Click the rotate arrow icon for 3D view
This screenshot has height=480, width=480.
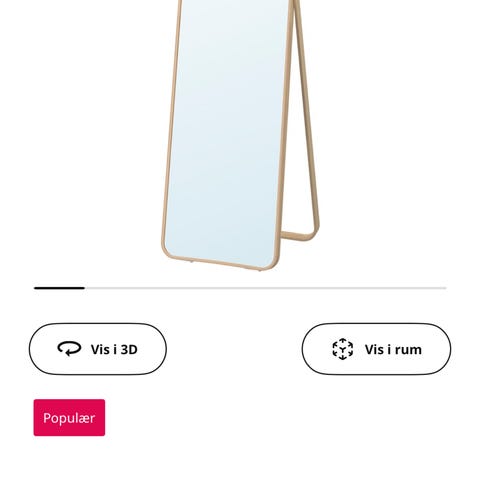[69, 349]
